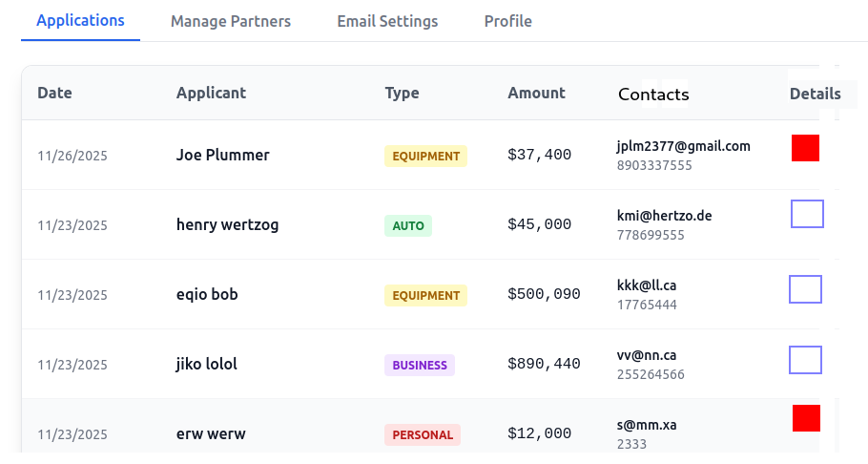
Task: Click the BUSINESS type badge
Action: pos(420,365)
